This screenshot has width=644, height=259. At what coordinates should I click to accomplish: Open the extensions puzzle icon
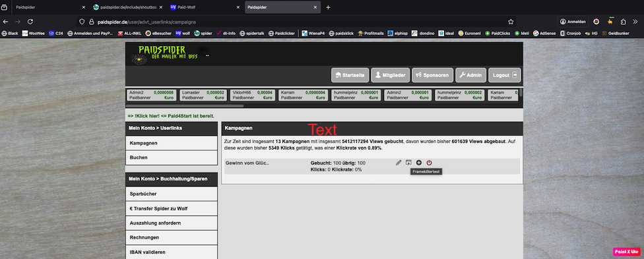[624, 22]
